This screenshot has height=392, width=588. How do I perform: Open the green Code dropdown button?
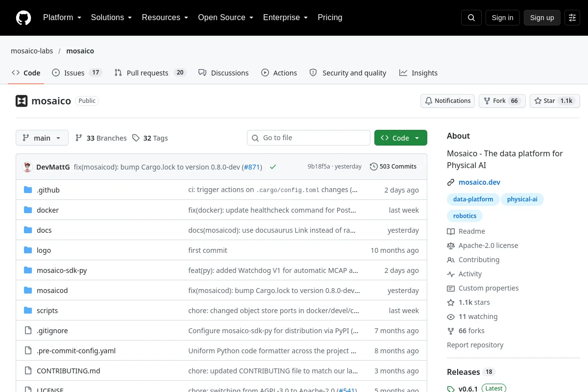click(401, 138)
